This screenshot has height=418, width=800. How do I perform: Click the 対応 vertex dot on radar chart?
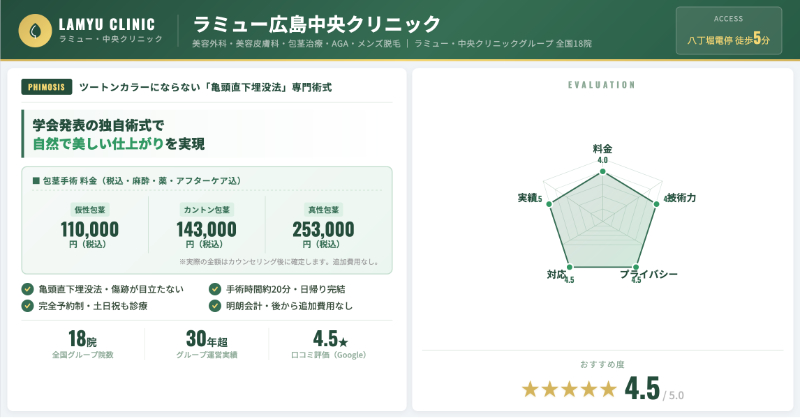point(568,266)
